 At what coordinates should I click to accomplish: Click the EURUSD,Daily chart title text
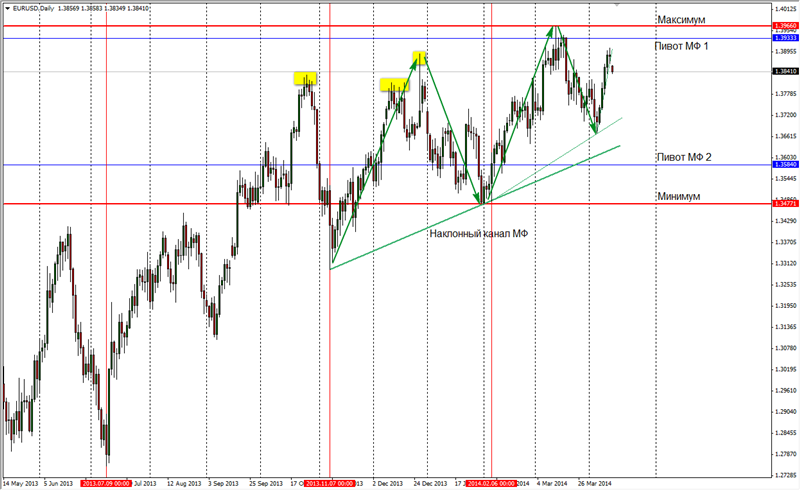click(x=33, y=9)
